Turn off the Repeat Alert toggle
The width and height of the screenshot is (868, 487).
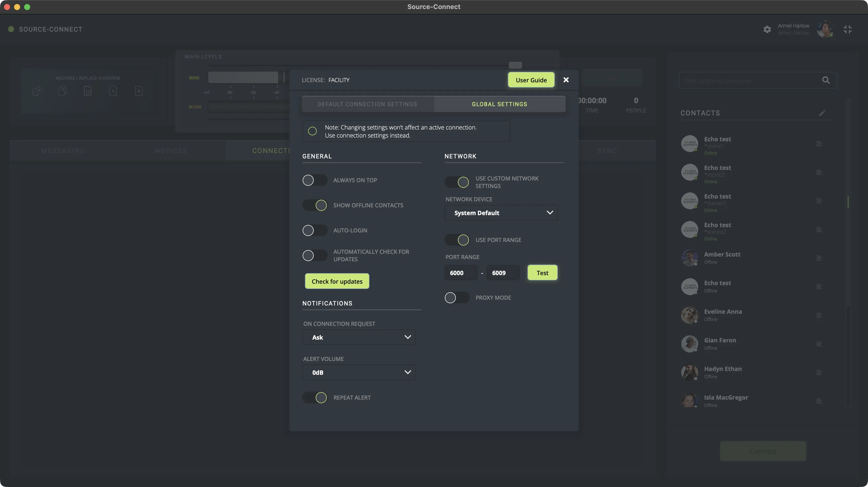click(x=314, y=398)
